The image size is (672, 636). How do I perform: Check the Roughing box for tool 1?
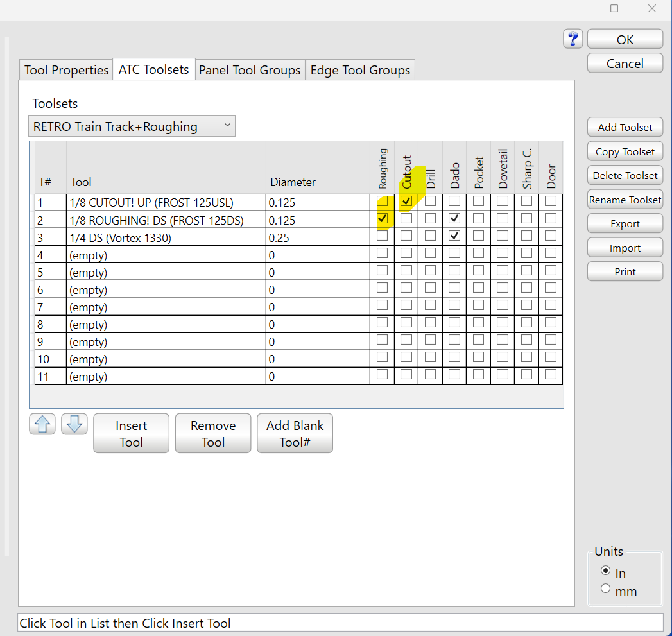tap(382, 201)
